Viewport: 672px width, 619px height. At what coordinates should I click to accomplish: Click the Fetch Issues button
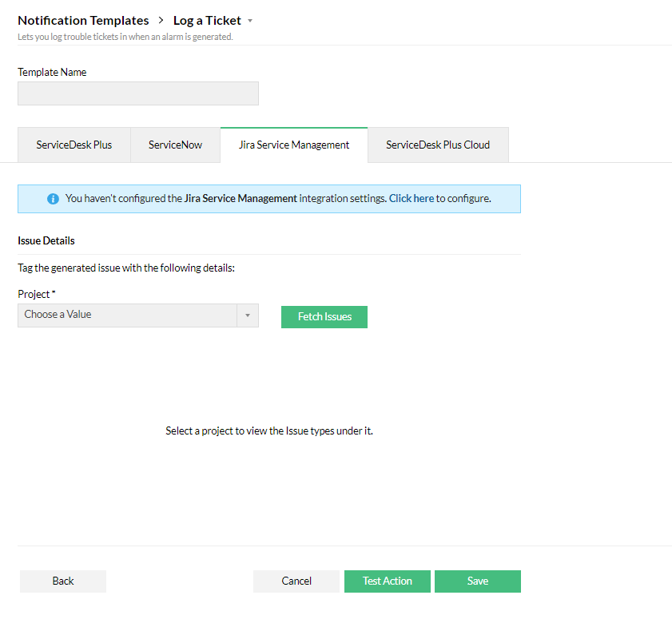(324, 317)
